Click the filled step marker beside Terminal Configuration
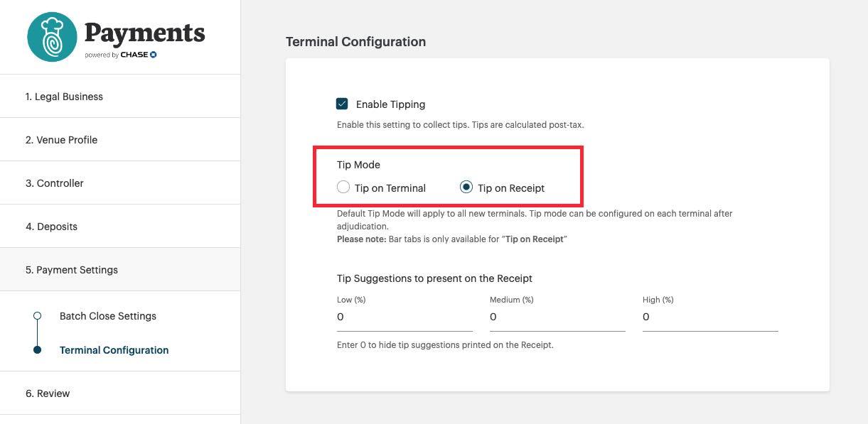The image size is (868, 424). 36,350
